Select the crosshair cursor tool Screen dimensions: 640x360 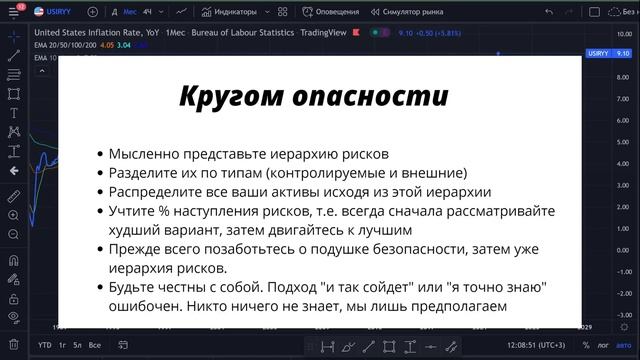pos(14,36)
